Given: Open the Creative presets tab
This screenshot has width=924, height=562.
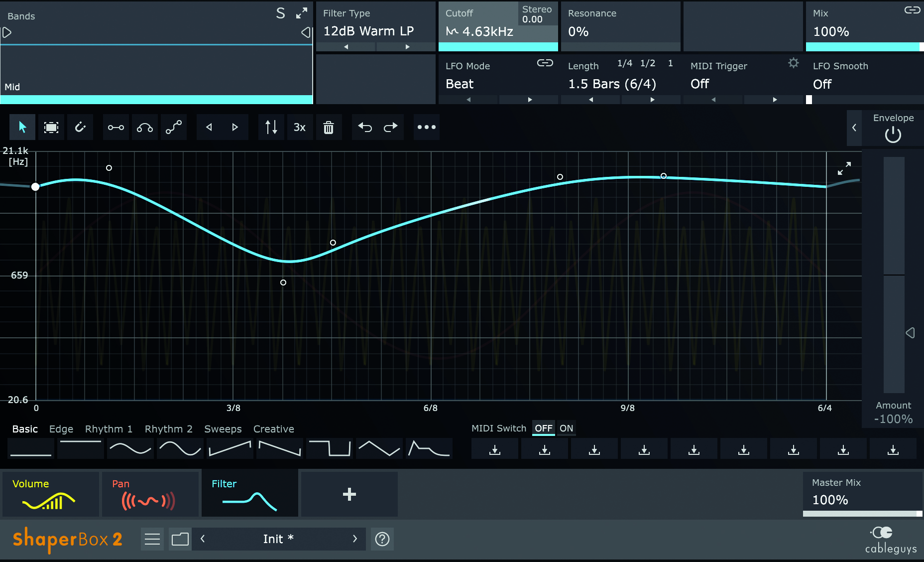Looking at the screenshot, I should [x=274, y=429].
